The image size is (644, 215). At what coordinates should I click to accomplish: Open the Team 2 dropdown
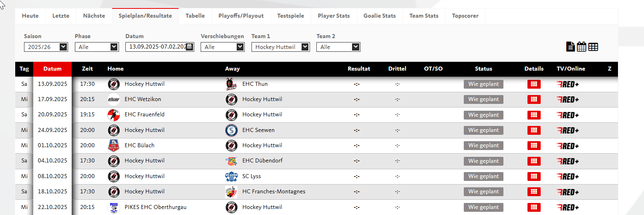(x=338, y=47)
